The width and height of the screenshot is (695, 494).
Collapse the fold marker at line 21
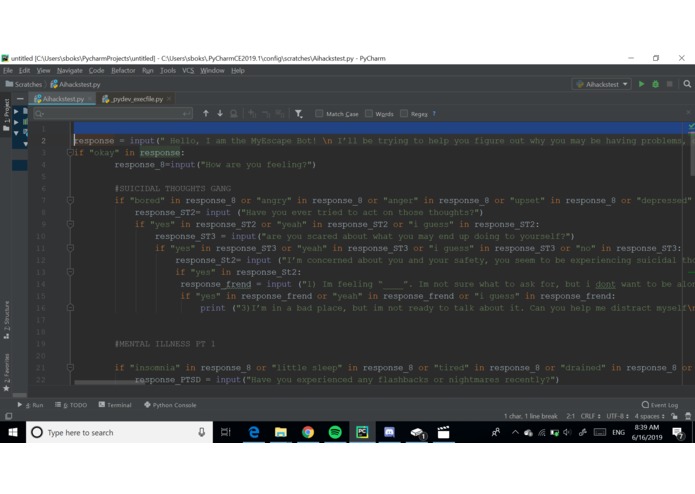coord(70,367)
